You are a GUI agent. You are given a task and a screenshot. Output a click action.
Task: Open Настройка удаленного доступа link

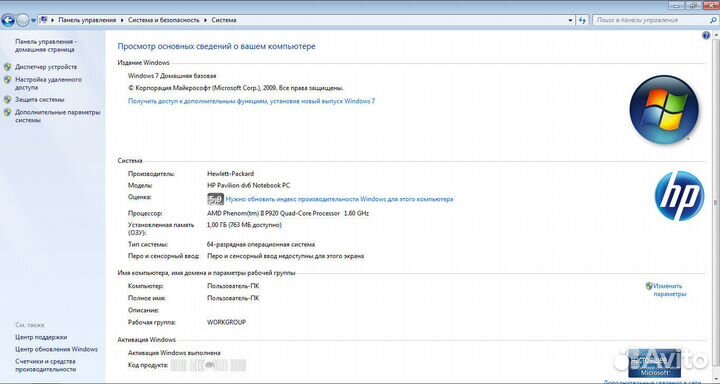pyautogui.click(x=48, y=83)
